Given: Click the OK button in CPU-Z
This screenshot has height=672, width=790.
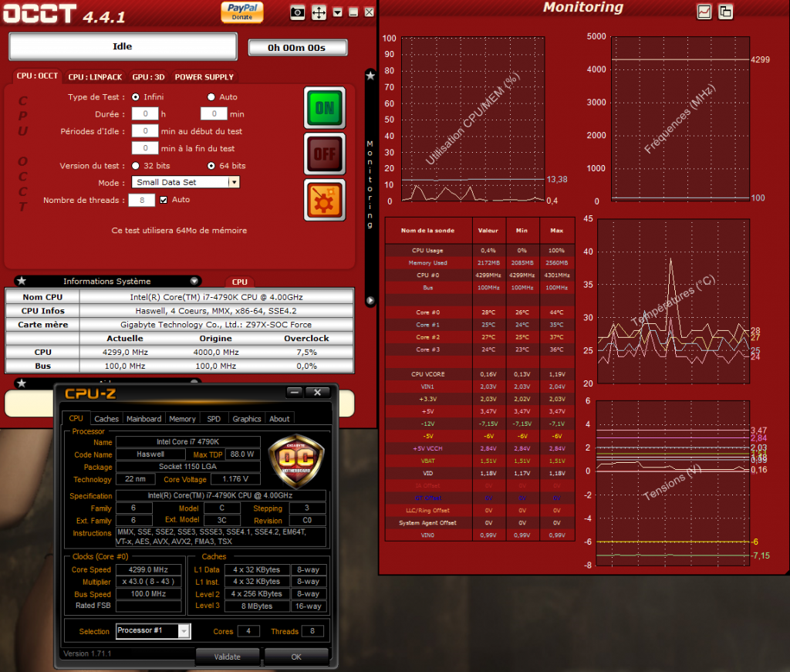Looking at the screenshot, I should point(296,657).
